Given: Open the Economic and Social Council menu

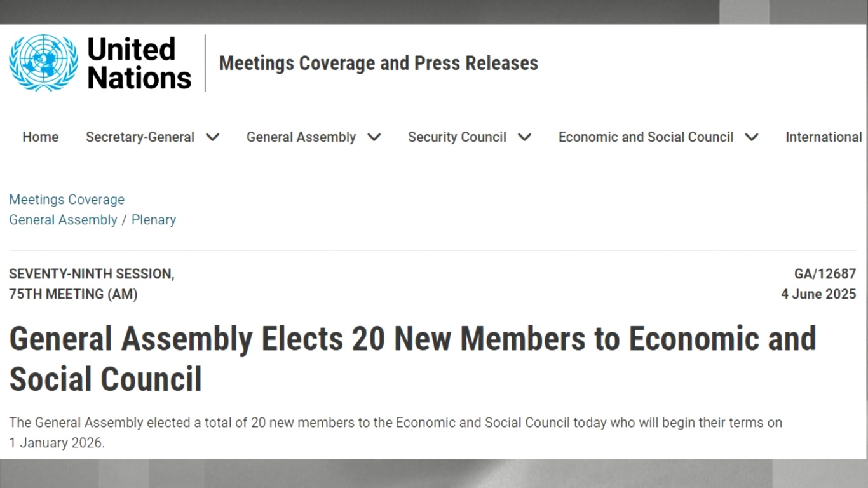Looking at the screenshot, I should coord(645,137).
